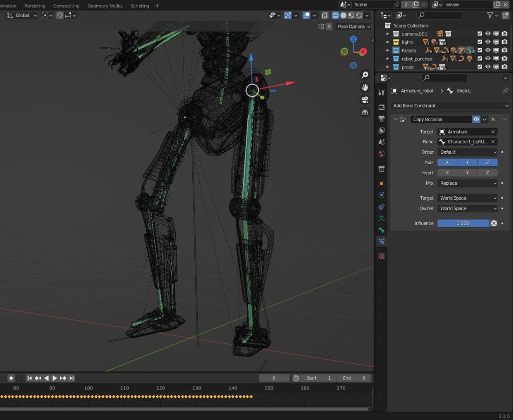Screen dimensions: 513x420
Task: Toggle the Copy Rotation constraint visibility eye
Action: [x=476, y=119]
